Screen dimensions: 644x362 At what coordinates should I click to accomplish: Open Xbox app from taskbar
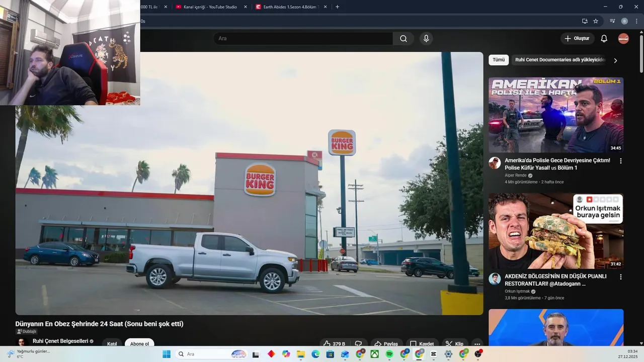[x=375, y=354]
